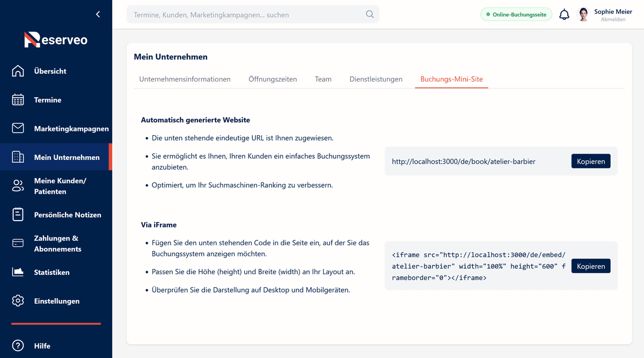Click the bullet about Desktop und Mobilgeräten

[251, 290]
